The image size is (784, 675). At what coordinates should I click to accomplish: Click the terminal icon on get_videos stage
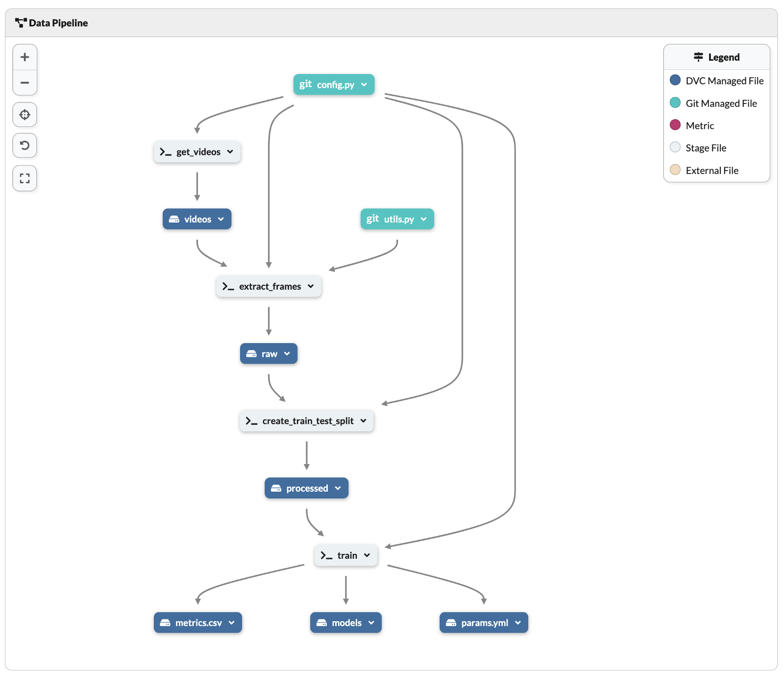coord(166,152)
